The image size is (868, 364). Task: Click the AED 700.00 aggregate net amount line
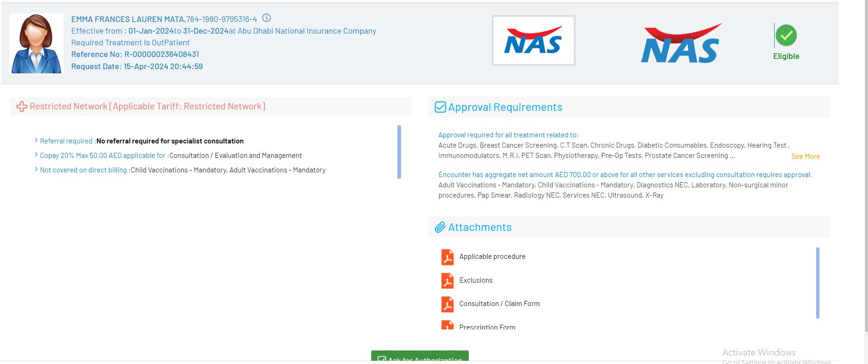(625, 175)
